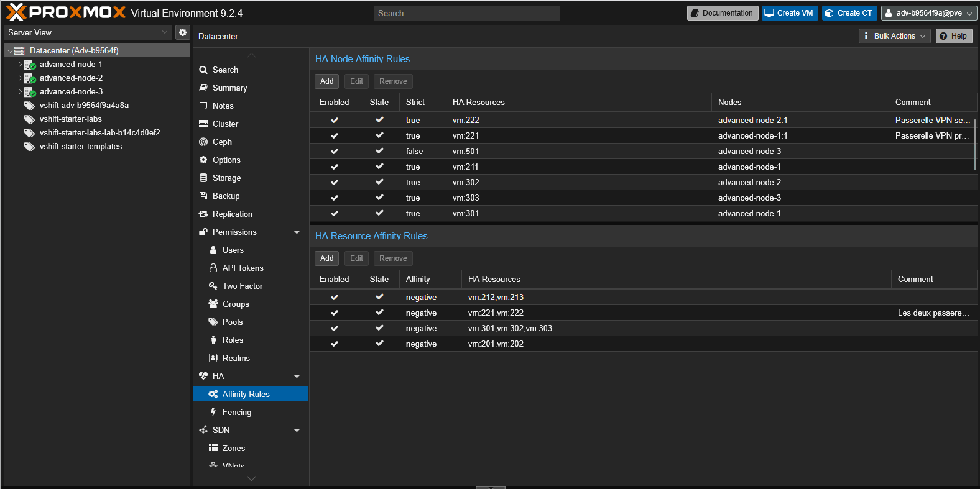Collapse the SDN menu section
This screenshot has width=980, height=489.
tap(297, 431)
